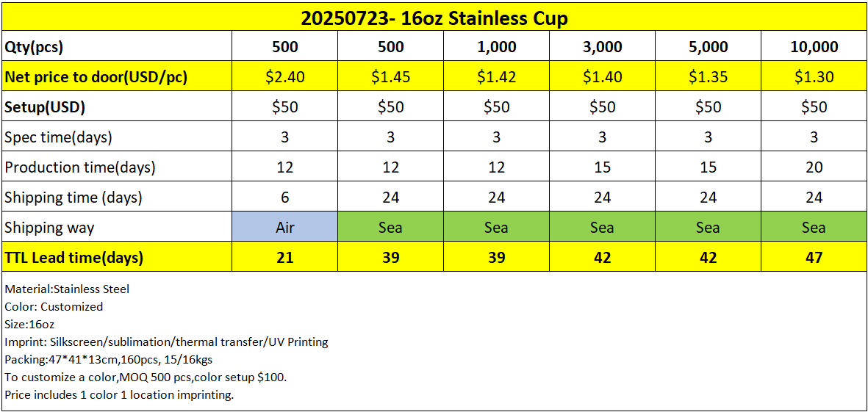Select the $2.40 net price cell

tap(285, 77)
